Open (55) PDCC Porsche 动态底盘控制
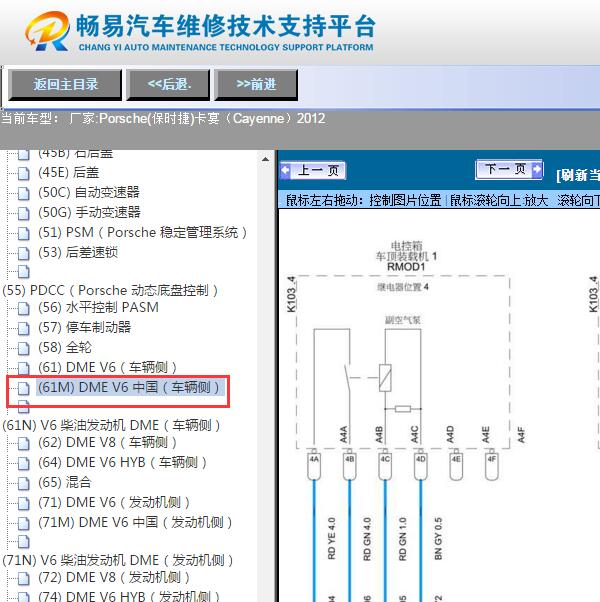The width and height of the screenshot is (600, 602). [110, 291]
